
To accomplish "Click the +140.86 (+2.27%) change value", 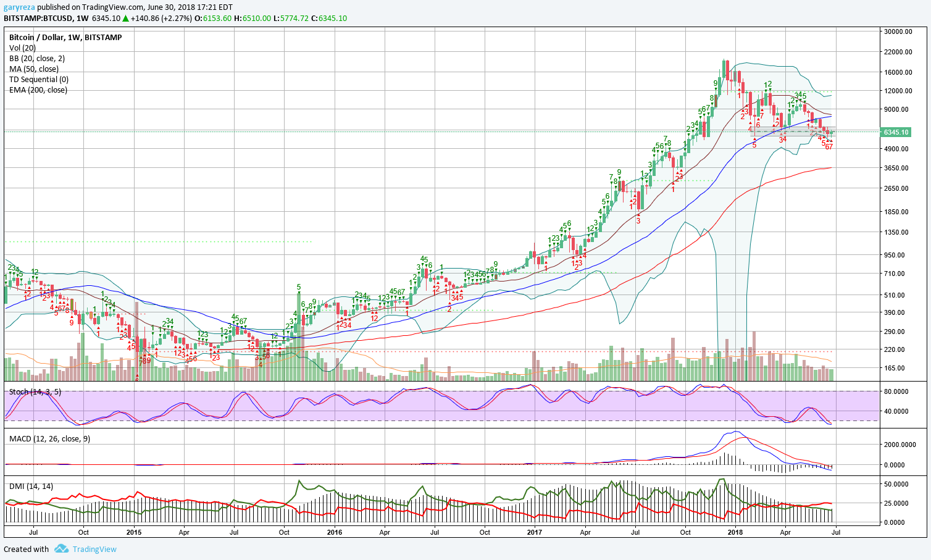I will coord(162,19).
